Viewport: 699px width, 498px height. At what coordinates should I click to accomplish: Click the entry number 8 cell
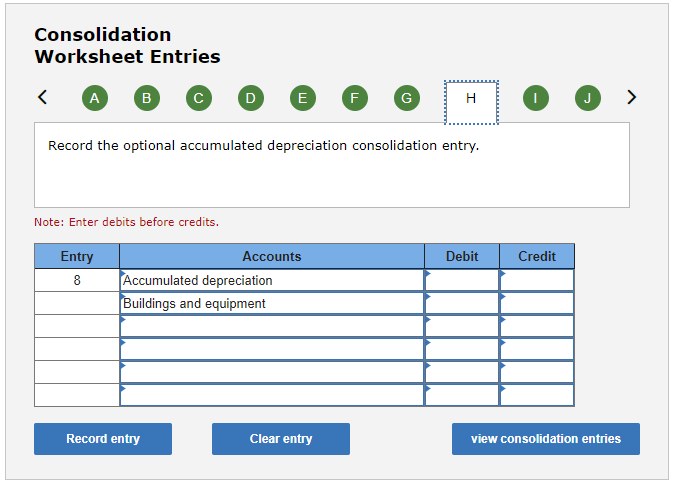[x=77, y=280]
